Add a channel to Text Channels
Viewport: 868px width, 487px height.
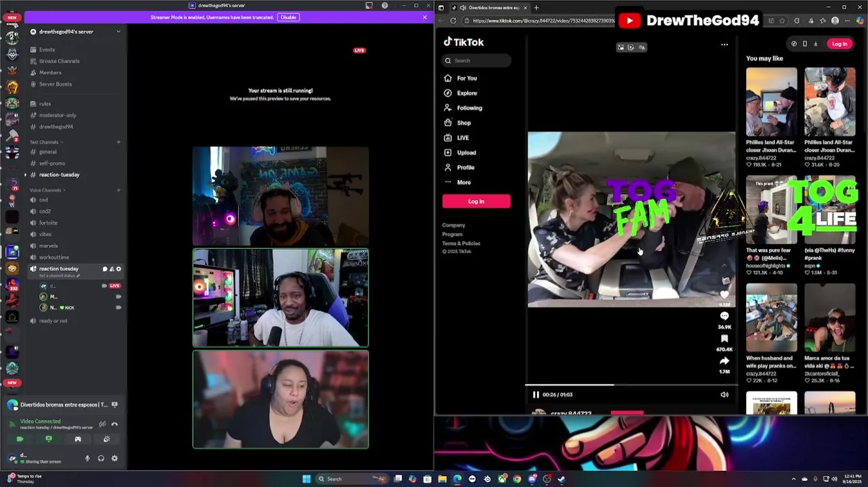(x=118, y=142)
